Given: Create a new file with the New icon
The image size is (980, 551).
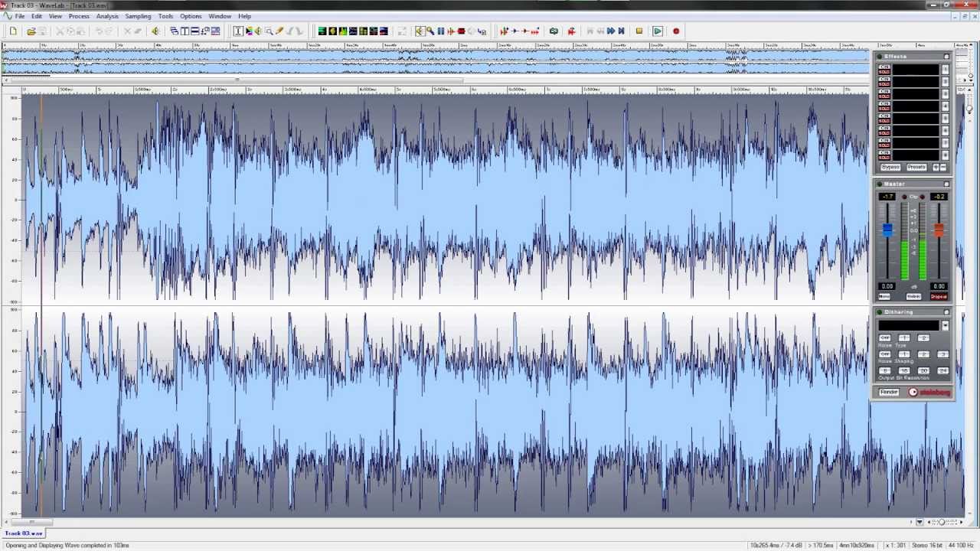Looking at the screenshot, I should (13, 31).
